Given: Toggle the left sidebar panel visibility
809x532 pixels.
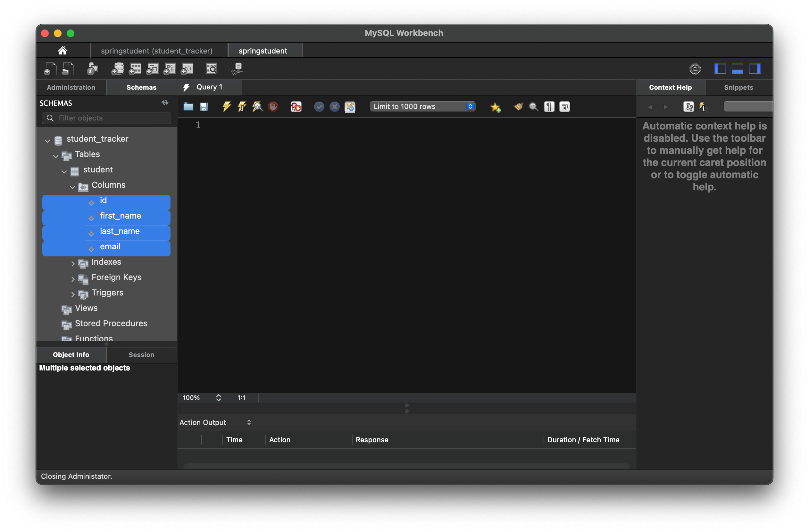Looking at the screenshot, I should tap(720, 69).
